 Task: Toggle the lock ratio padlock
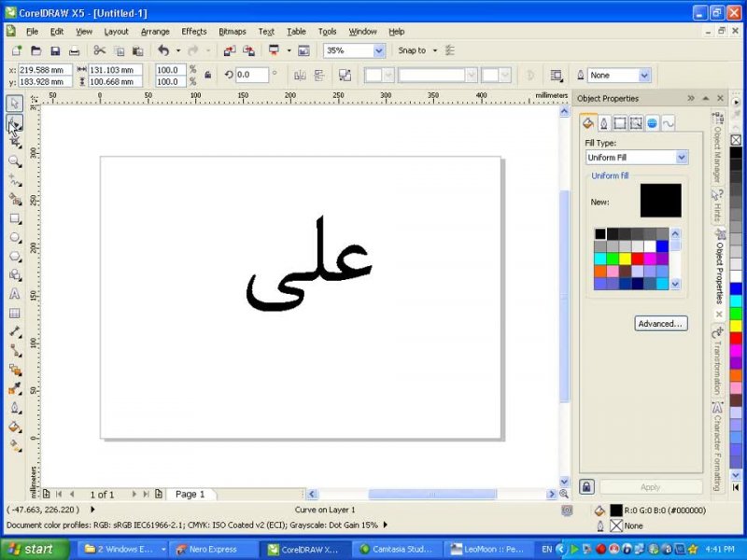(x=207, y=75)
